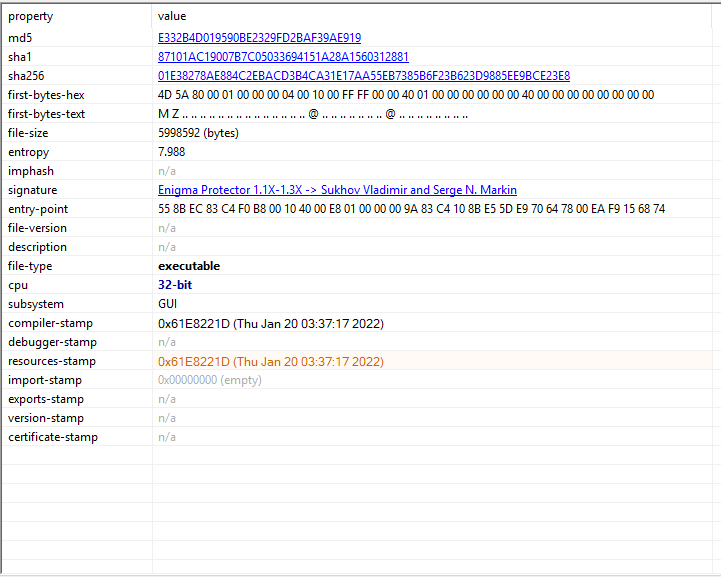Select the 'M Z' first-bytes-text value
The width and height of the screenshot is (721, 577).
click(x=313, y=114)
